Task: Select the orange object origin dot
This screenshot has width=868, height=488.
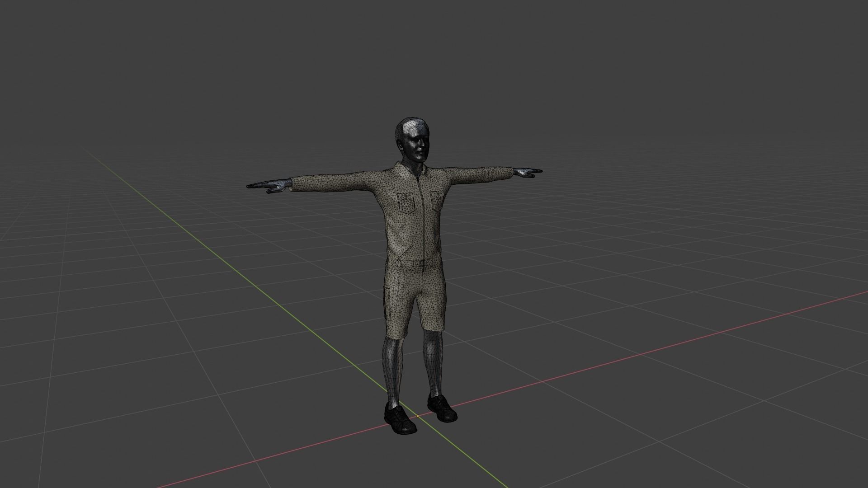Action: click(x=418, y=416)
